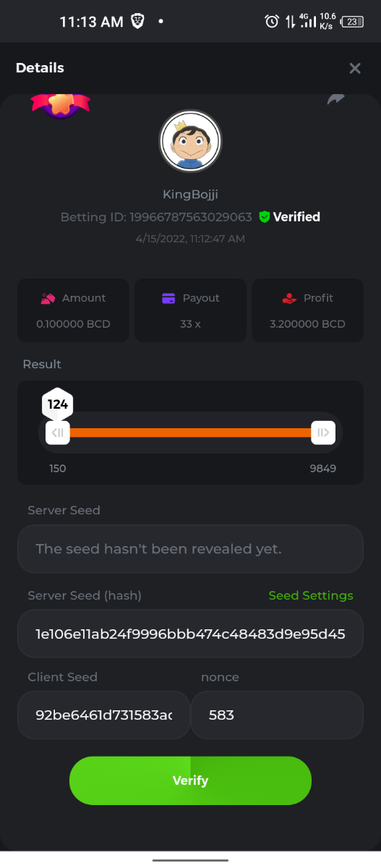This screenshot has height=868, width=381.
Task: Open the Seed Settings link
Action: [x=311, y=595]
